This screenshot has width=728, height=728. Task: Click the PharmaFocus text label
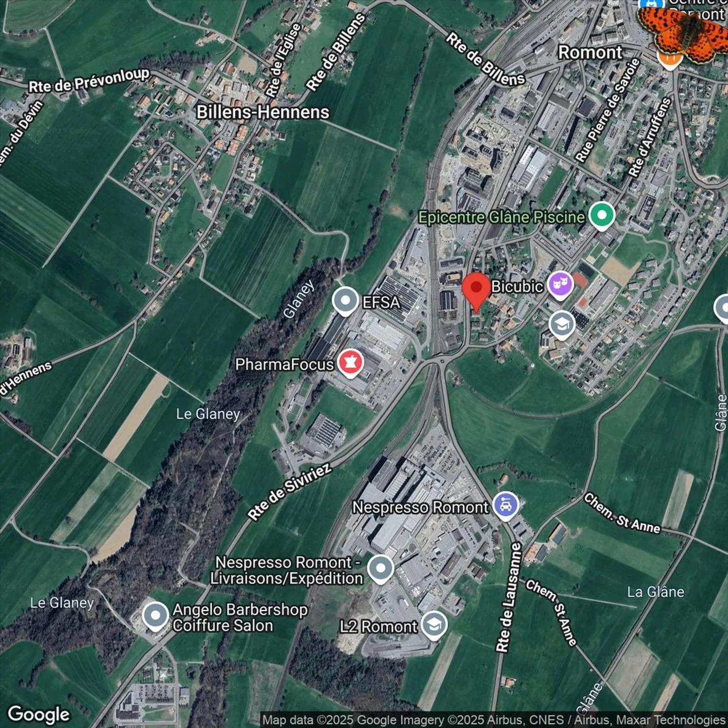tap(284, 364)
